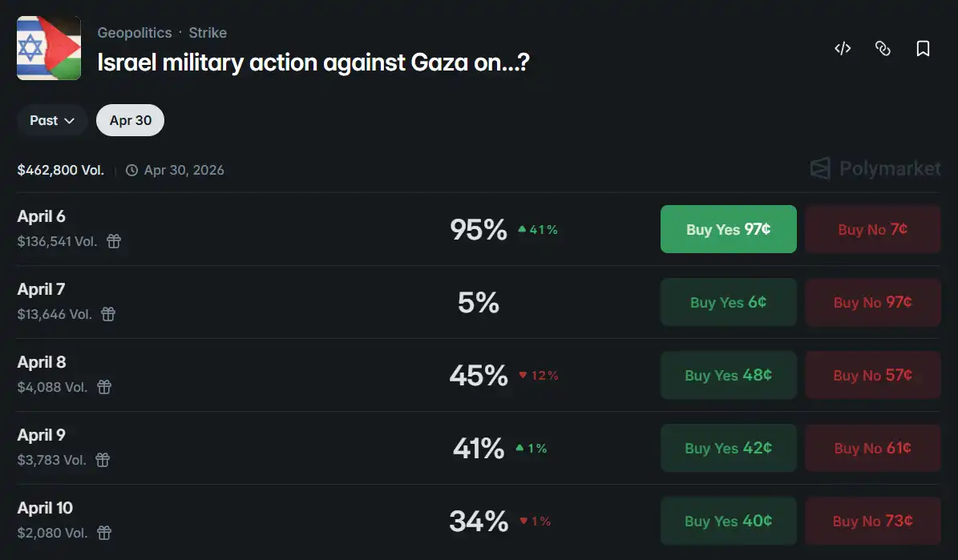The image size is (958, 560).
Task: Copy the market link icon
Action: (x=883, y=49)
